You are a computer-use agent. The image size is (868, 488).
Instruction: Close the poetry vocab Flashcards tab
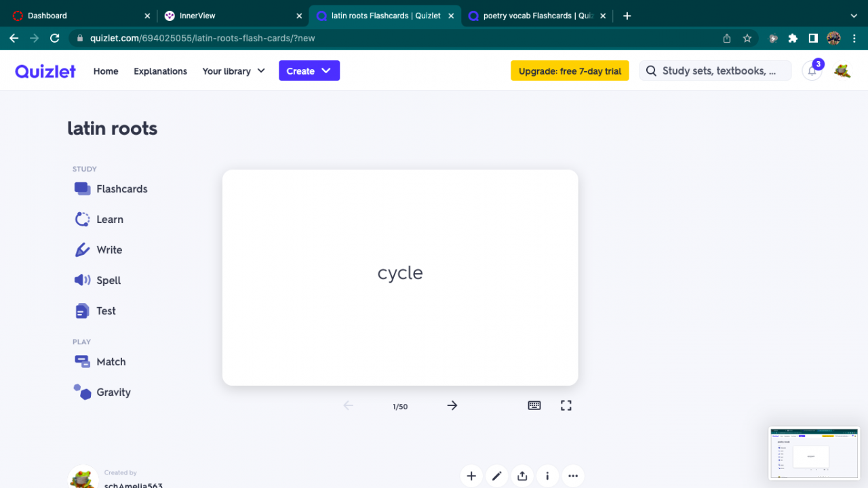[x=603, y=16]
